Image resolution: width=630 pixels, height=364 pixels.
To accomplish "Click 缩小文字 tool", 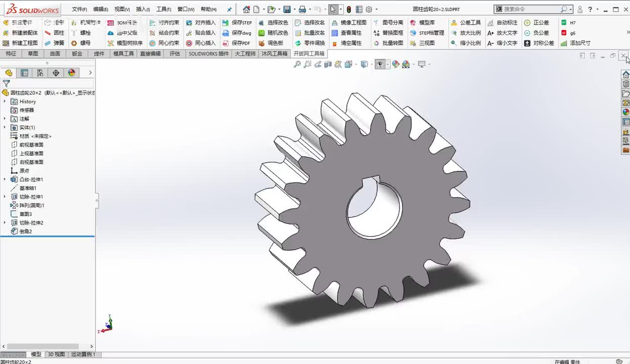I will [502, 43].
